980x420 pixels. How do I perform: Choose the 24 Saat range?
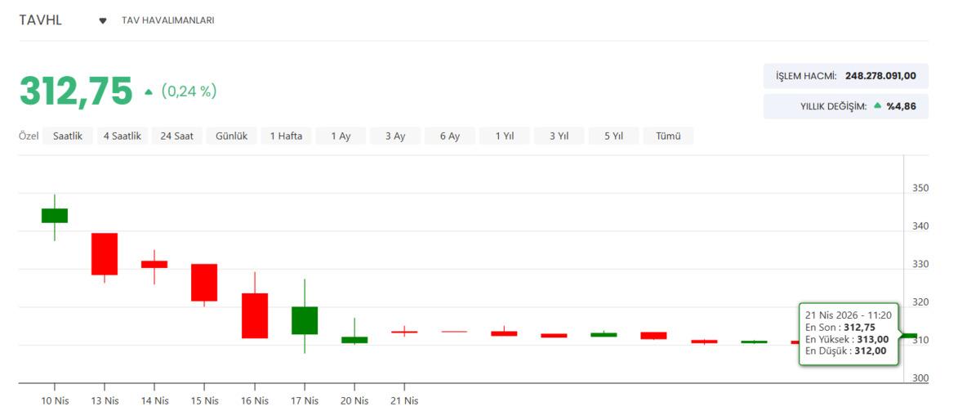tap(177, 136)
